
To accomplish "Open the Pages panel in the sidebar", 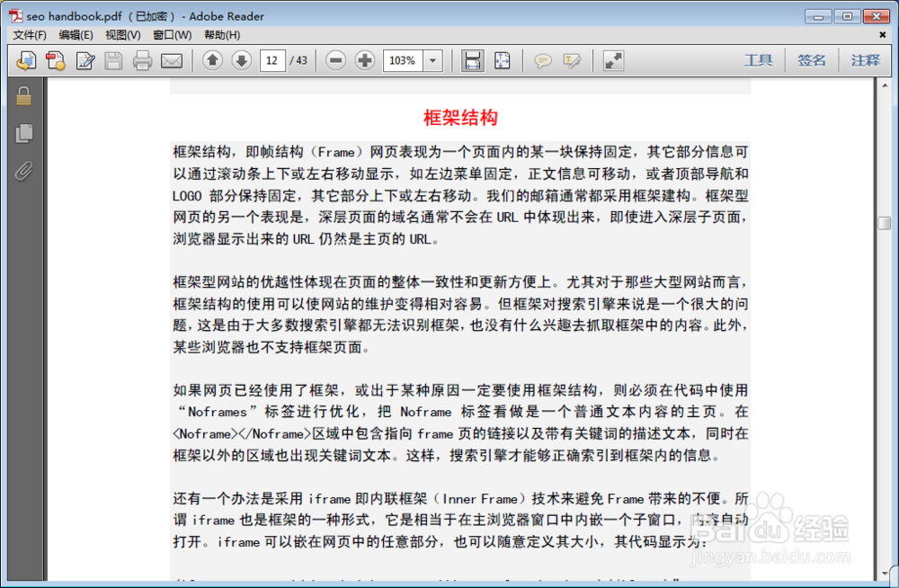I will tap(24, 130).
